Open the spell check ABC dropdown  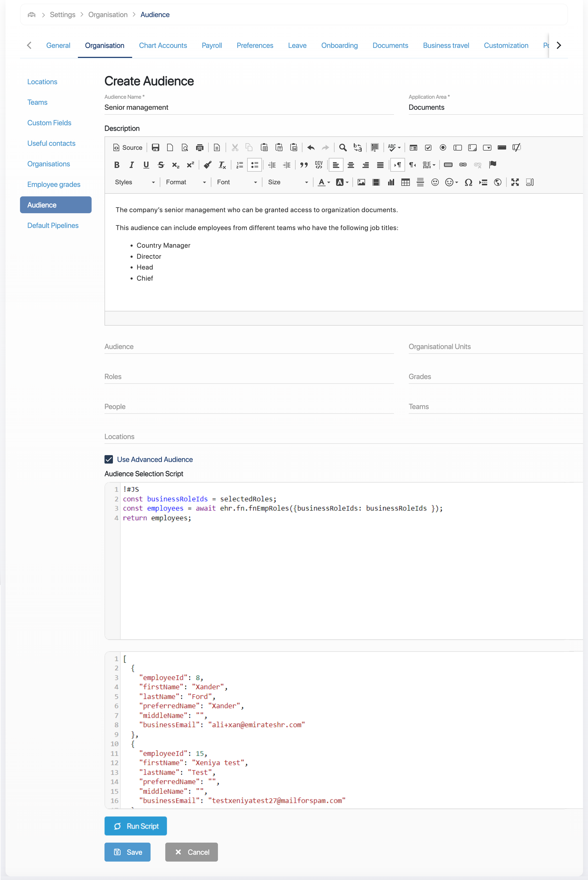click(394, 147)
